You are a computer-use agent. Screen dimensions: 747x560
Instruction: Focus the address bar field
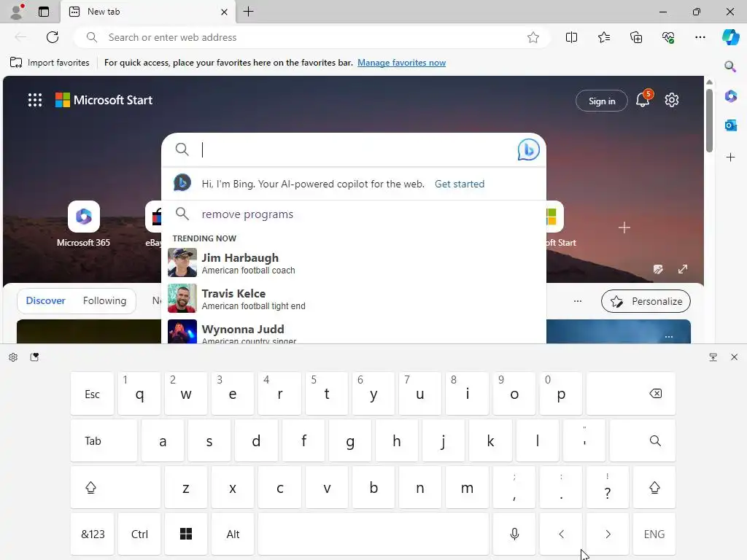[x=312, y=37]
